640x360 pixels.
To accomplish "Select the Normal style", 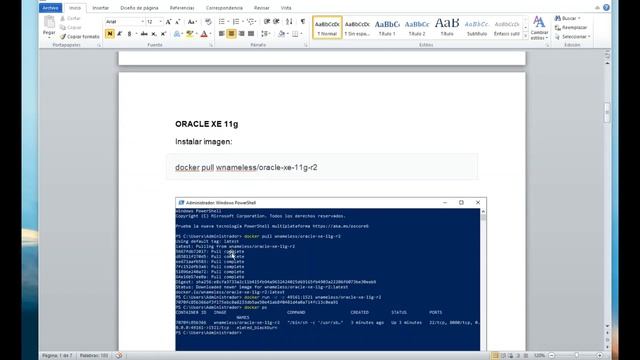I will (327, 27).
